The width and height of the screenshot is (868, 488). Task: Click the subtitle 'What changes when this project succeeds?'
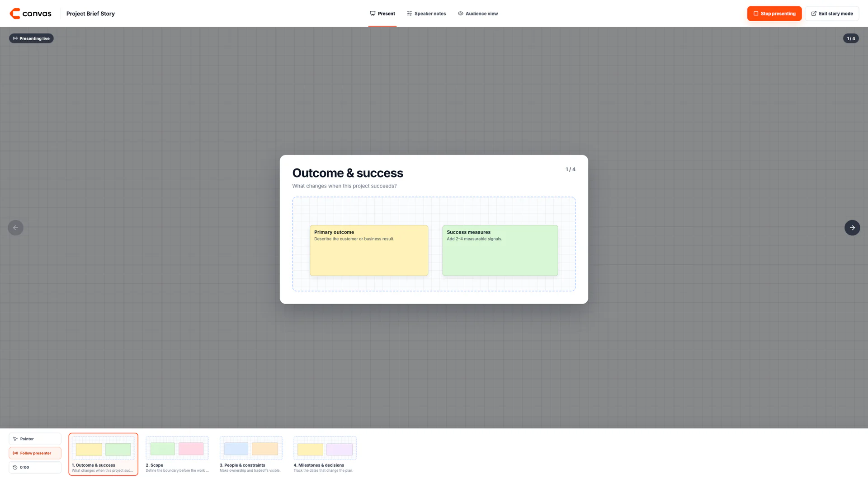pos(344,186)
